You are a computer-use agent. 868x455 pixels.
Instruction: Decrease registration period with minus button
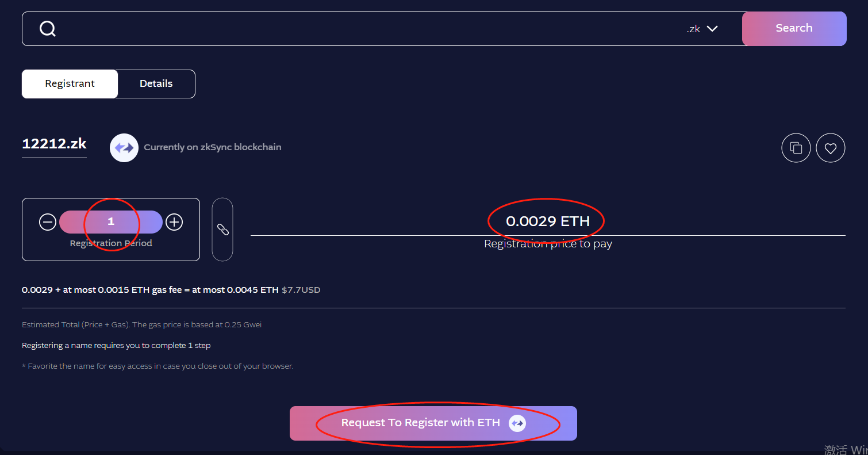[x=48, y=222]
